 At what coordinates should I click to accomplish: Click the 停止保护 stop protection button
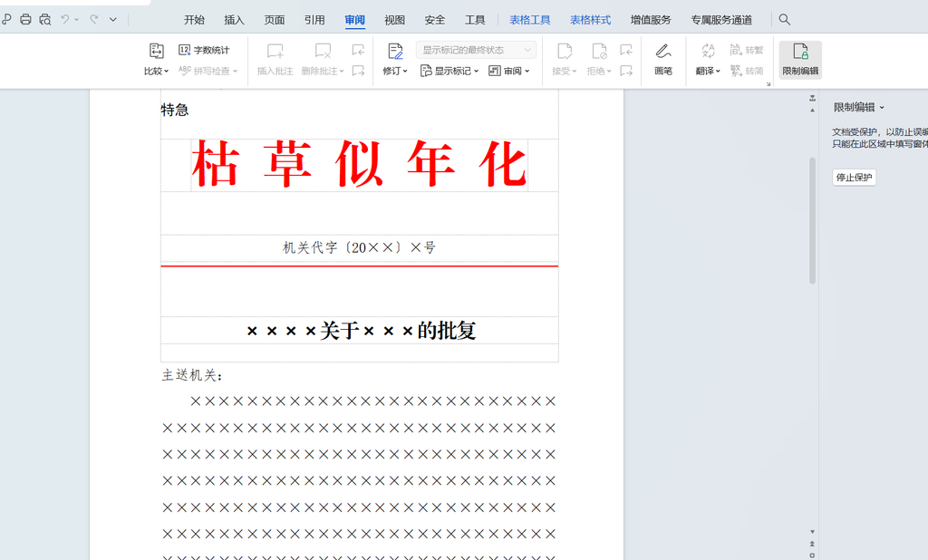click(x=854, y=177)
